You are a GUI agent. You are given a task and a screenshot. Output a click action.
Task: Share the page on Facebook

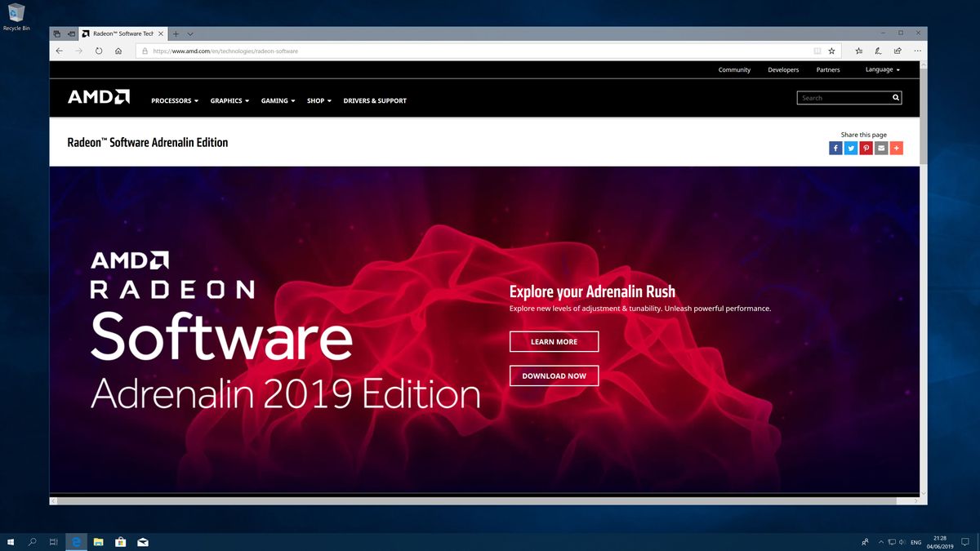(x=835, y=148)
